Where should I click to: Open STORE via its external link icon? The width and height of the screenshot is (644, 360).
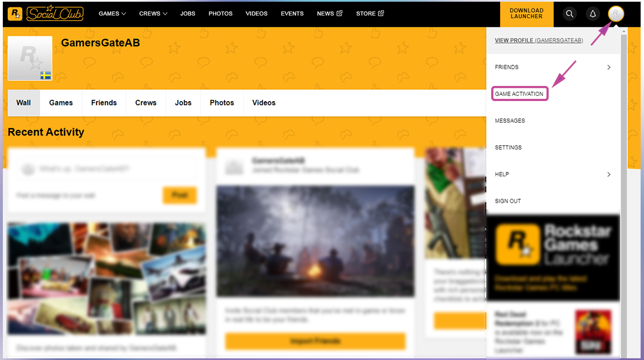pos(382,13)
